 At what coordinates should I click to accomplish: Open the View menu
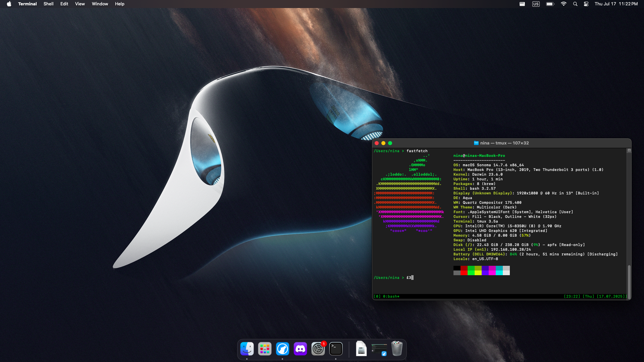(80, 4)
